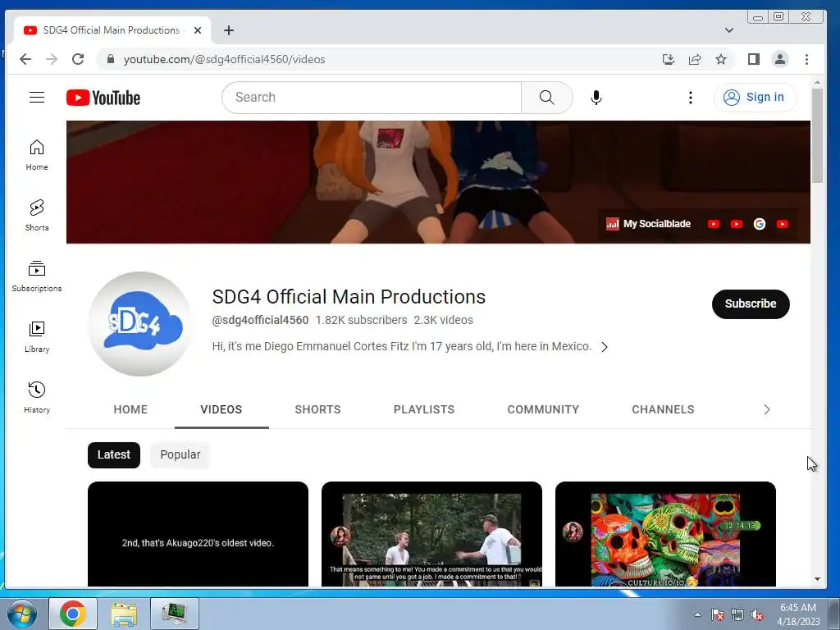Click the 2.3K videos text
This screenshot has width=840, height=630.
point(443,320)
